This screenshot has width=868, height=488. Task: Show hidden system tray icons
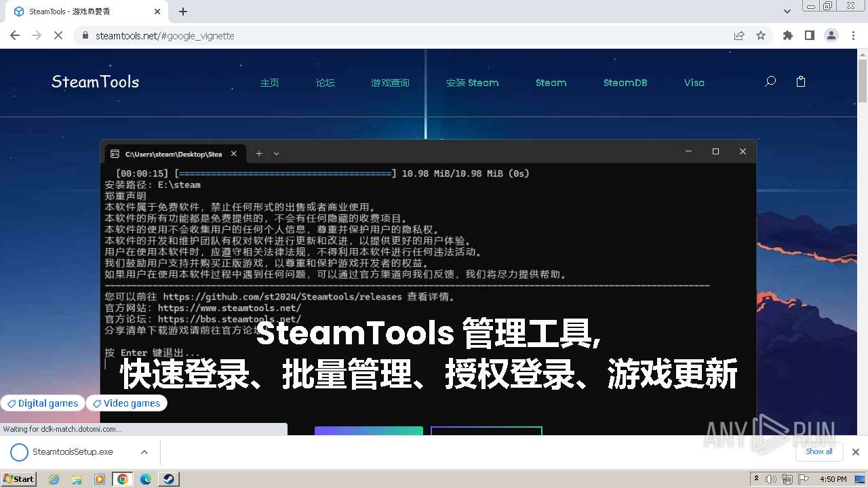(x=756, y=479)
